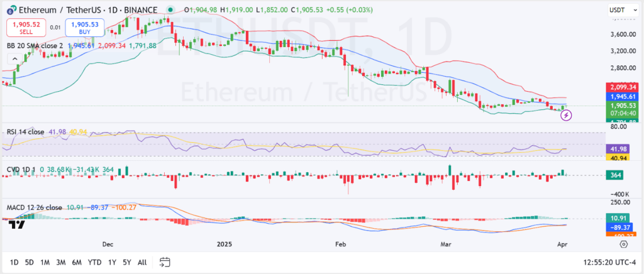Image resolution: width=644 pixels, height=274 pixels.
Task: Click the CVD legend value 38.68K
Action: click(x=58, y=169)
